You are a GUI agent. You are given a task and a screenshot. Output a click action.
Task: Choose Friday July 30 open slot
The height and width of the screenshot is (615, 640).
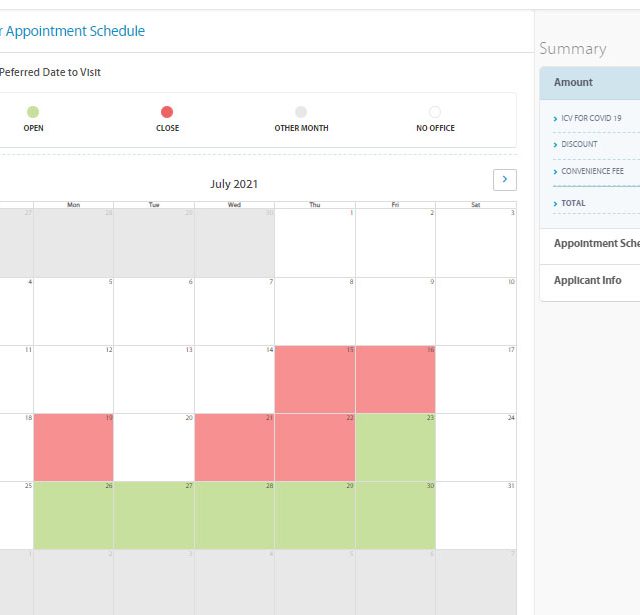tap(395, 515)
